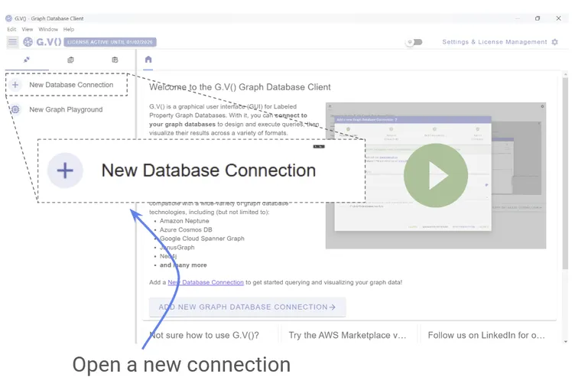Open the query history sidebar tab icon
The width and height of the screenshot is (588, 377).
coord(115,60)
